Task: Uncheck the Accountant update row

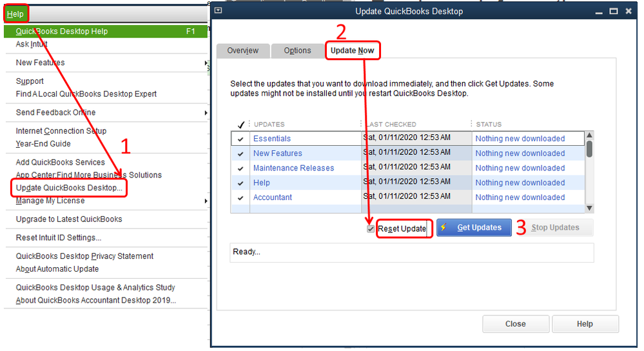Action: pos(240,198)
